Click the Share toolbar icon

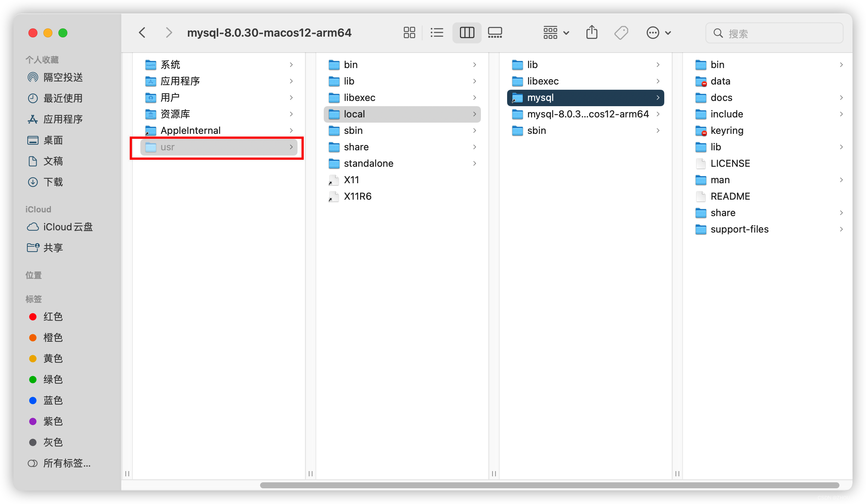pos(592,33)
